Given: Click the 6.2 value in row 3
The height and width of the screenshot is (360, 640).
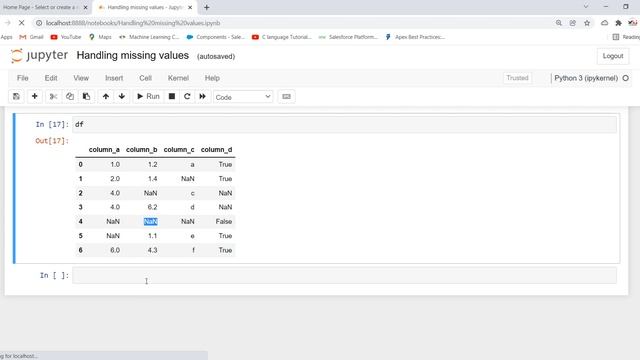Looking at the screenshot, I should click(152, 207).
